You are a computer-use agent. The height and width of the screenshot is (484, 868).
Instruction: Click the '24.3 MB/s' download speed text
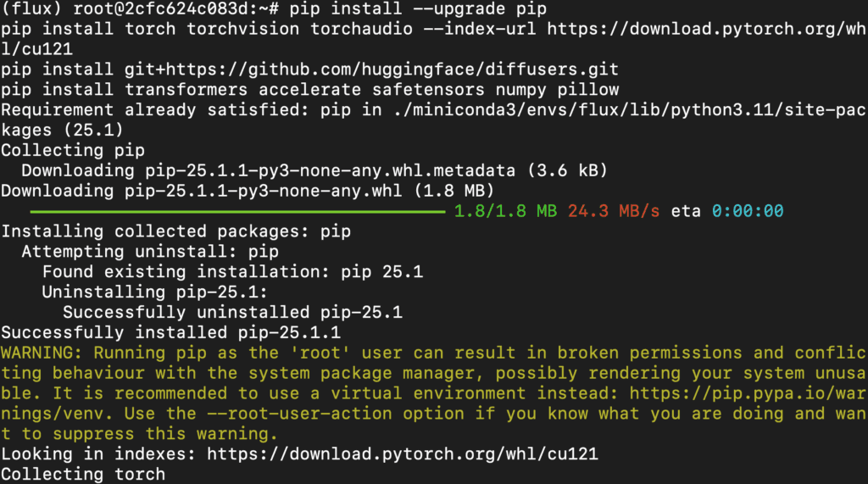click(x=614, y=211)
